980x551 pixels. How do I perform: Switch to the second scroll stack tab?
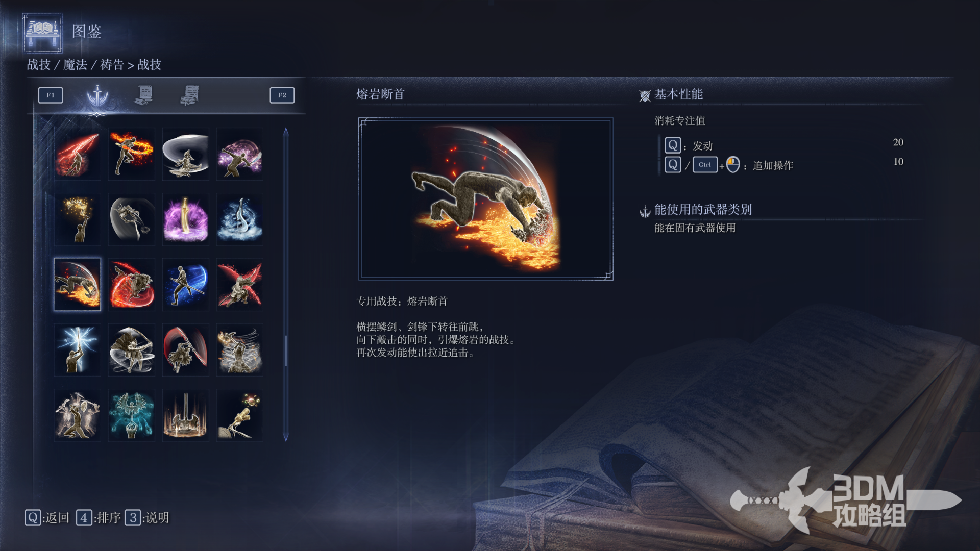[x=190, y=95]
